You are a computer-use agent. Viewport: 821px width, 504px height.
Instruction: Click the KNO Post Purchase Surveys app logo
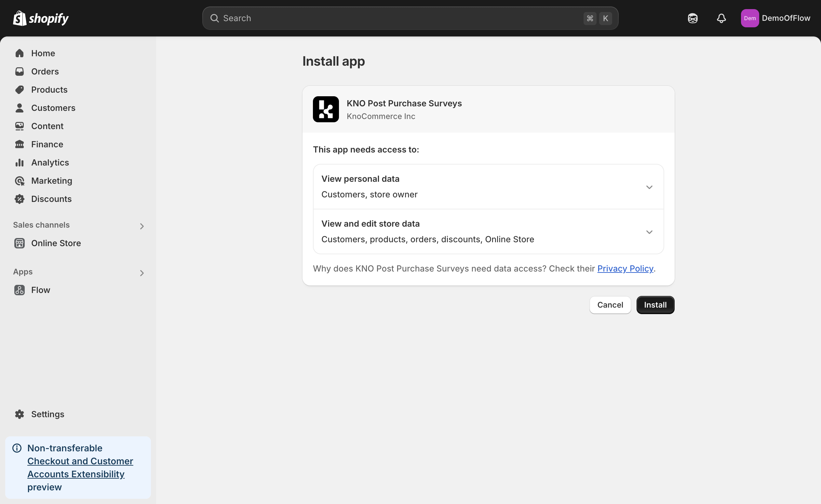click(x=326, y=109)
